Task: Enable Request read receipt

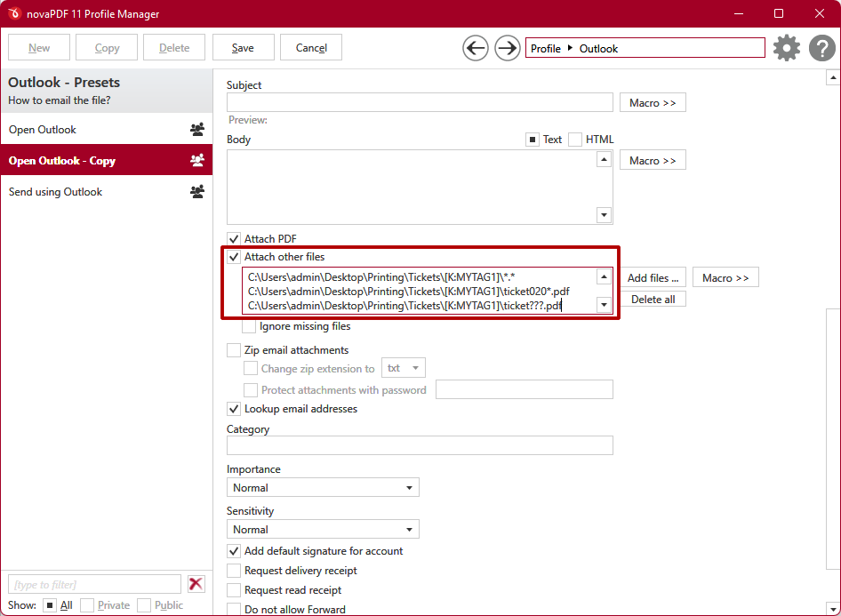Action: click(x=233, y=589)
